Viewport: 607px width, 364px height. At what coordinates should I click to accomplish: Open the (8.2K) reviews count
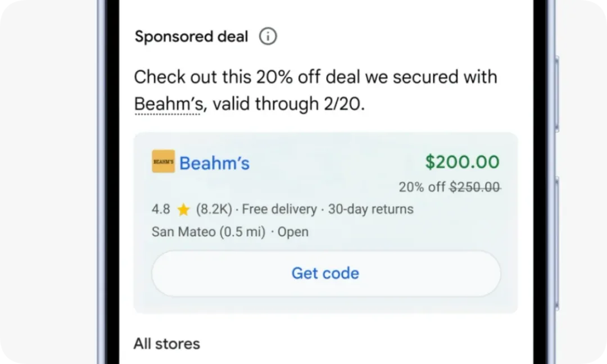click(213, 210)
